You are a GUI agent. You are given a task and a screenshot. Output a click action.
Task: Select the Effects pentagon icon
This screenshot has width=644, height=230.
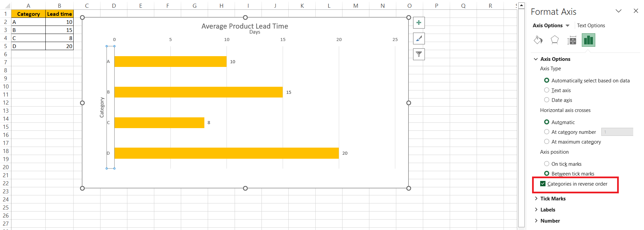point(555,40)
